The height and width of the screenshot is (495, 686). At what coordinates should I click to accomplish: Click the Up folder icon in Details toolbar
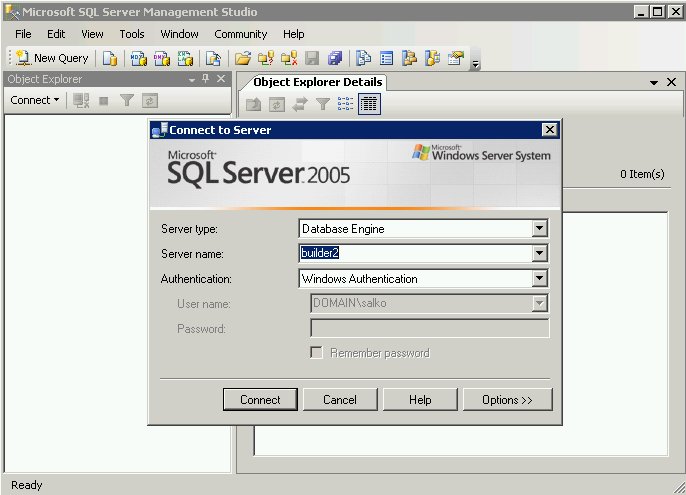[x=253, y=104]
